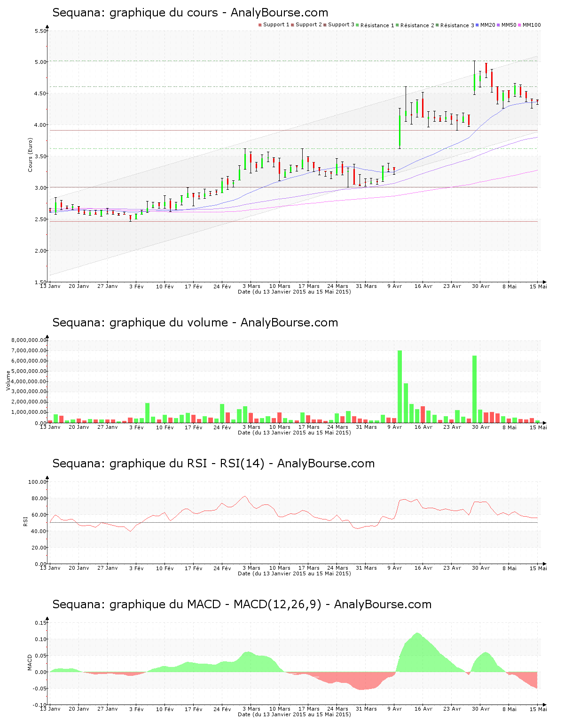Click the 4.50 value on price axis
The width and height of the screenshot is (564, 728).
pyautogui.click(x=40, y=93)
